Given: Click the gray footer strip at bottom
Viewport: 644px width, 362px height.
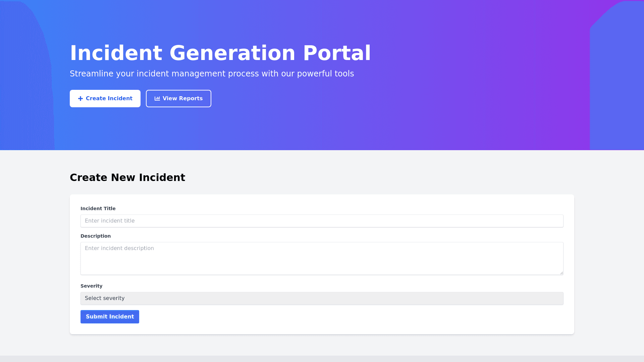Looking at the screenshot, I should tap(322, 359).
